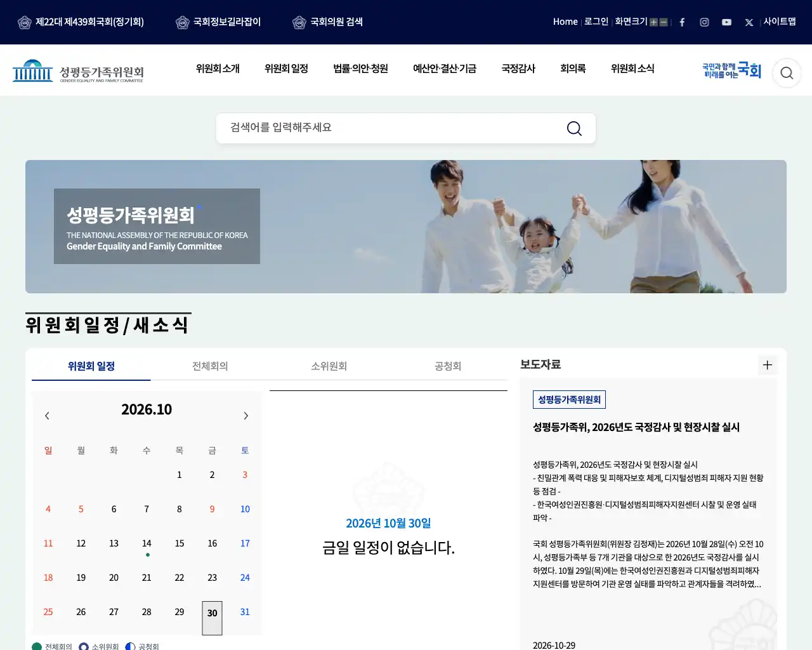
Task: Open the 법률·의안·청원 menu
Action: [x=360, y=69]
